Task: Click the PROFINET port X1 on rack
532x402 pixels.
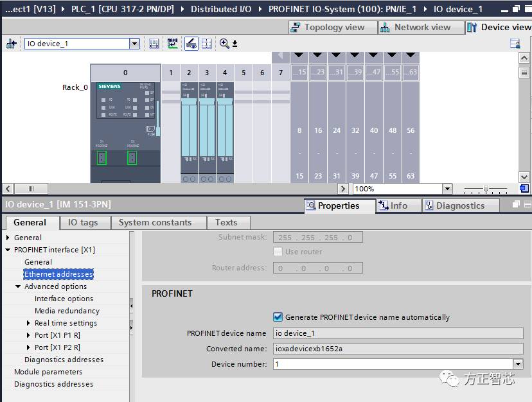Action: (x=102, y=157)
